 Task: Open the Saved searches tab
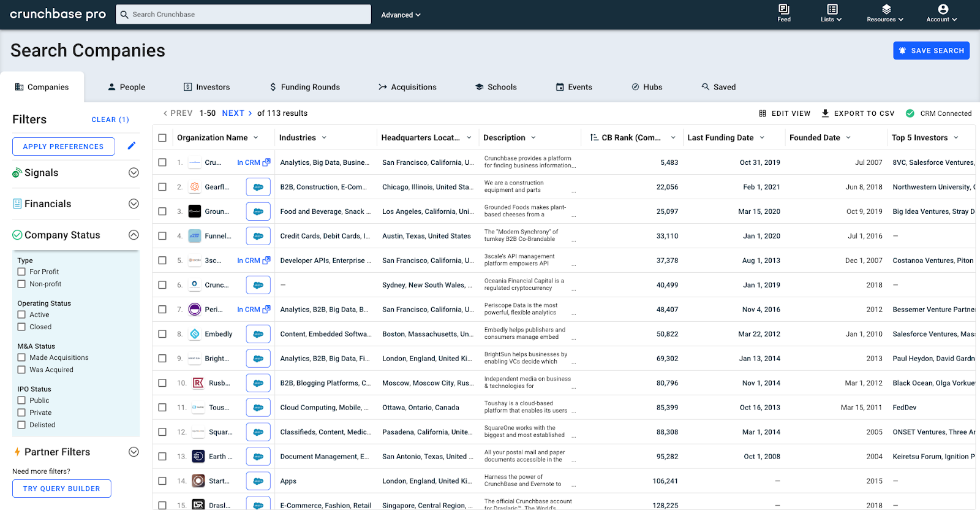[x=718, y=87]
